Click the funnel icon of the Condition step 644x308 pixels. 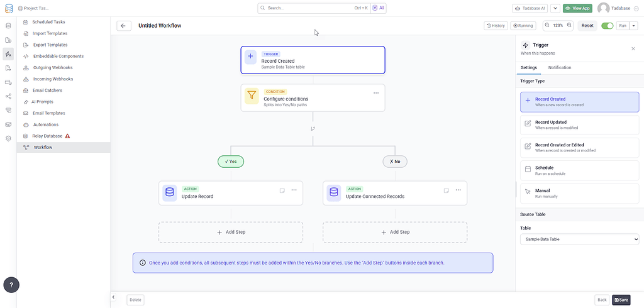pos(252,96)
